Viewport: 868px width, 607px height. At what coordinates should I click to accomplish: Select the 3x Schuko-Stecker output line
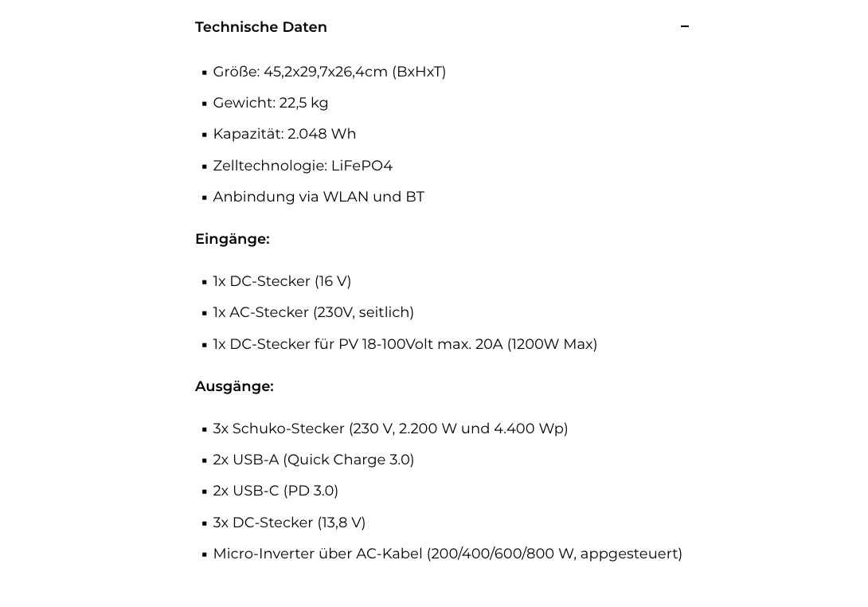pos(390,429)
